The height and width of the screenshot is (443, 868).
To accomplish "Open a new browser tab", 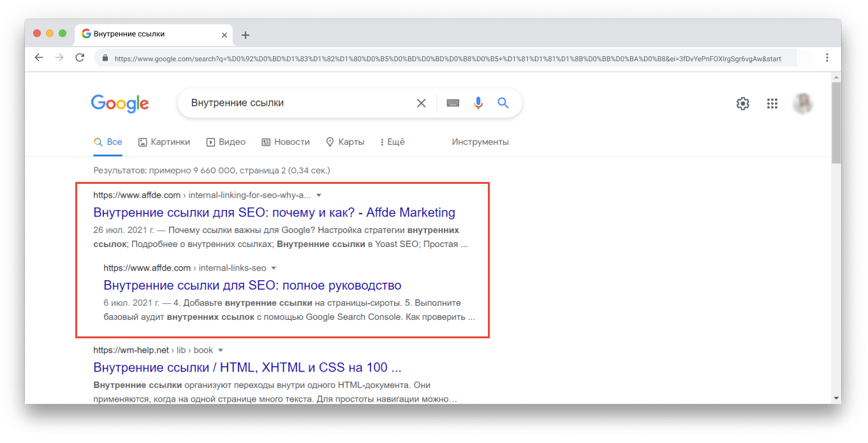I will click(x=246, y=35).
